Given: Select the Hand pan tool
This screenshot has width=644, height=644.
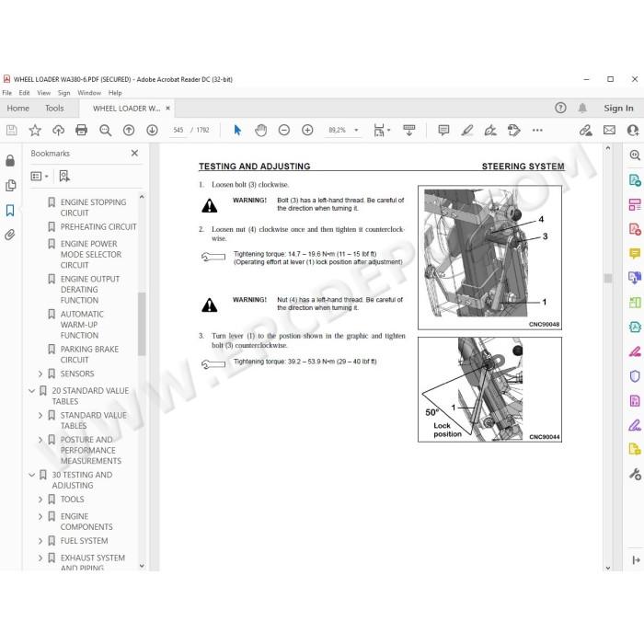Looking at the screenshot, I should pos(260,131).
